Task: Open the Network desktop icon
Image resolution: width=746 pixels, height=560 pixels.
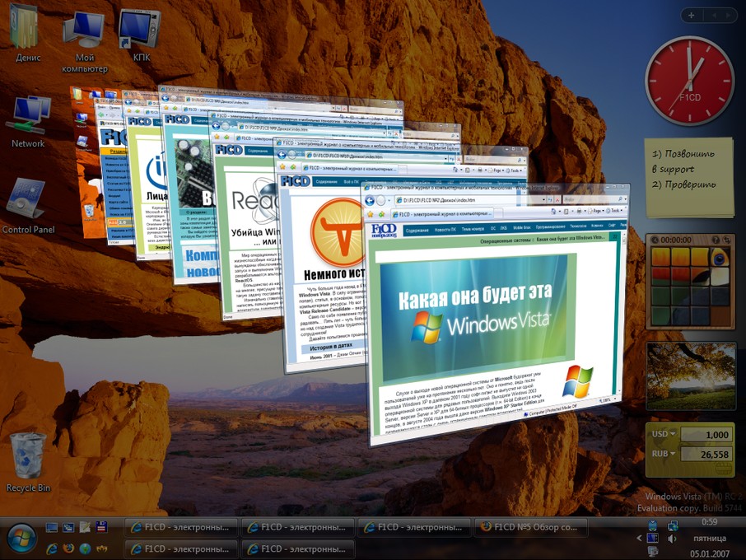Action: (28, 122)
